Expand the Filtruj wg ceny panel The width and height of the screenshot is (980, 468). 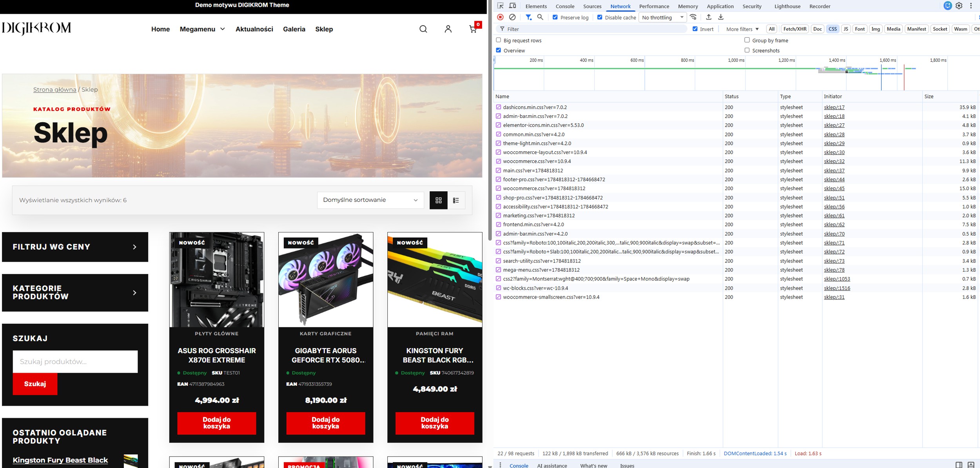click(x=75, y=247)
